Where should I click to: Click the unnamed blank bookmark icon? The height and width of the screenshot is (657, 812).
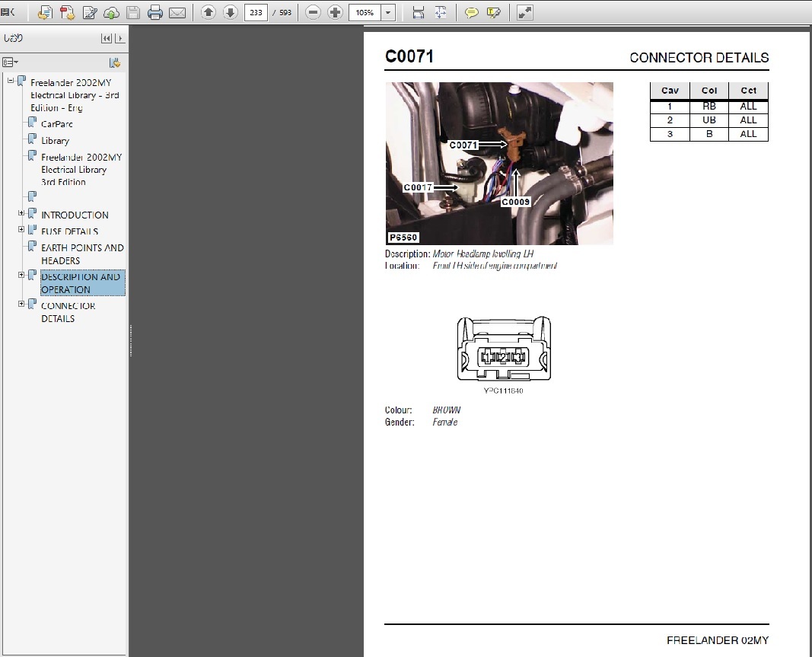coord(32,196)
